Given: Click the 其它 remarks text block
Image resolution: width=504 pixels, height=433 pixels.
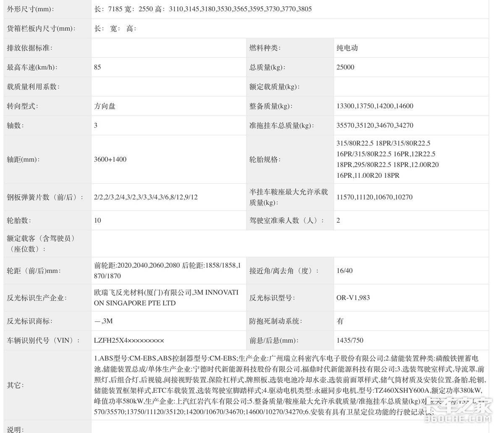Looking at the screenshot, I should click(286, 385).
